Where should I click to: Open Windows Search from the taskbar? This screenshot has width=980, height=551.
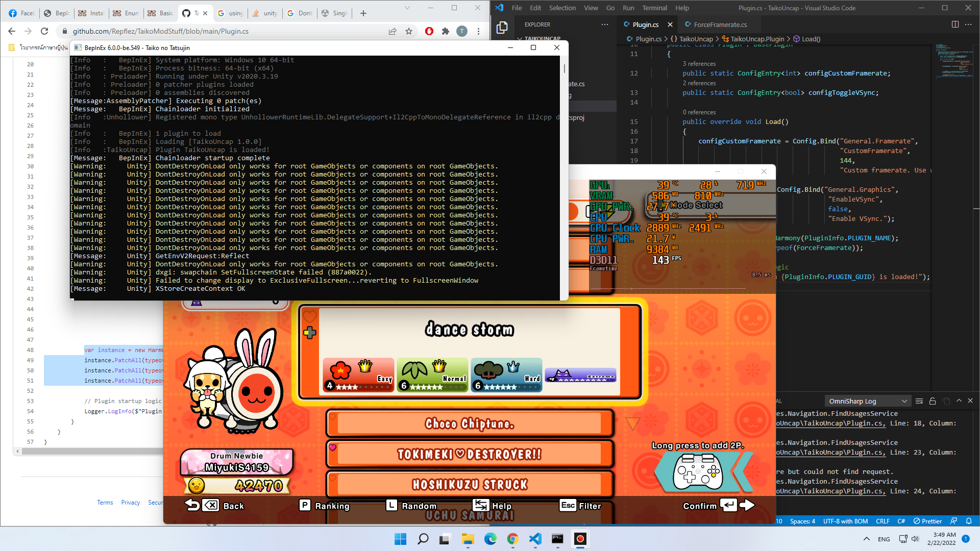click(x=423, y=539)
